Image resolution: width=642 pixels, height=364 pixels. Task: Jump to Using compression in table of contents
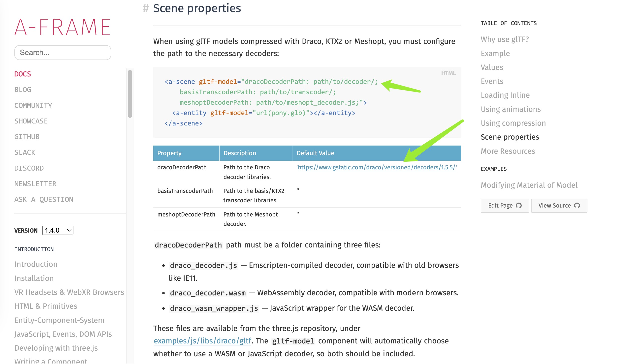point(513,123)
